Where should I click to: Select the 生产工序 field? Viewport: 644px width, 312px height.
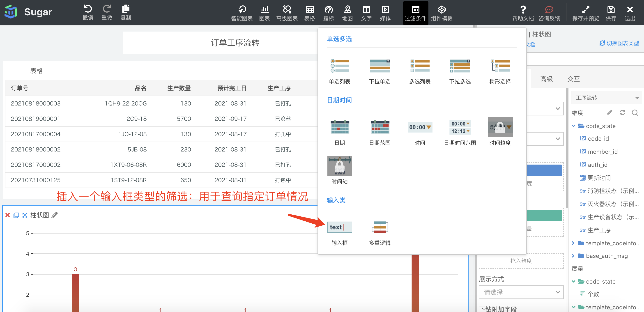point(595,230)
